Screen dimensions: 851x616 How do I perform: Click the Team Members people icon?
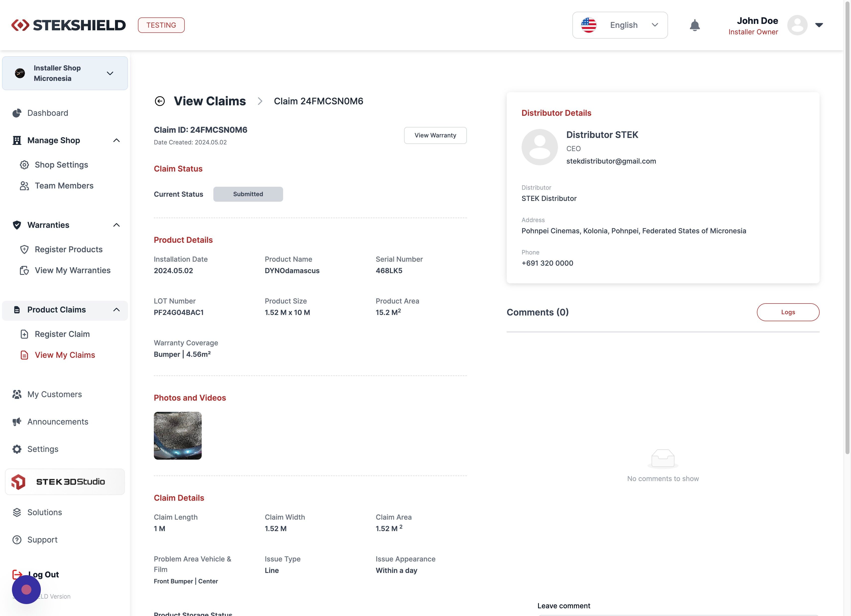click(x=24, y=186)
